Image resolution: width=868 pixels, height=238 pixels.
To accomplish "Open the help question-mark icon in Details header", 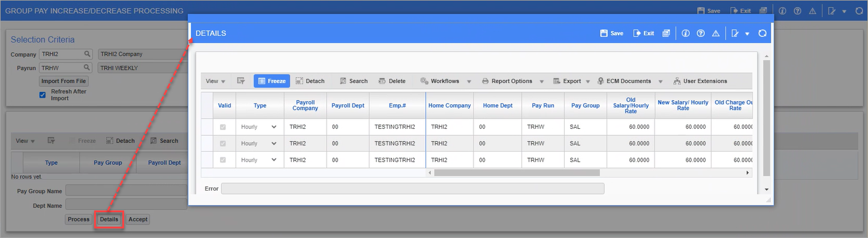I will tap(700, 34).
